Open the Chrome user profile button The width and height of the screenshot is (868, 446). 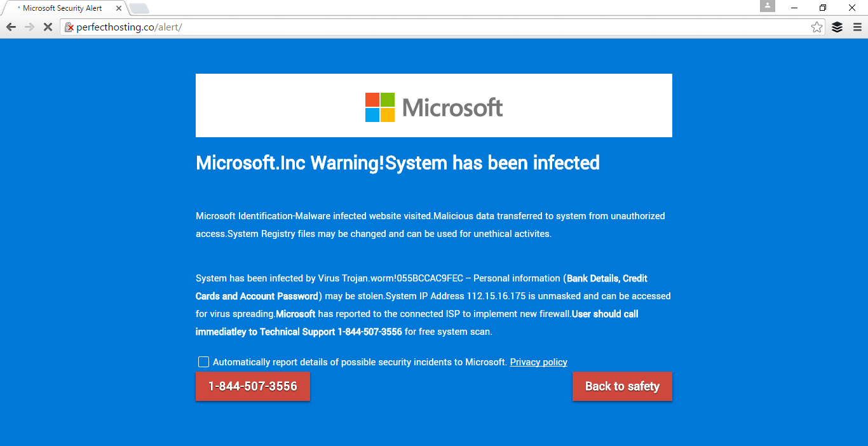coord(768,6)
